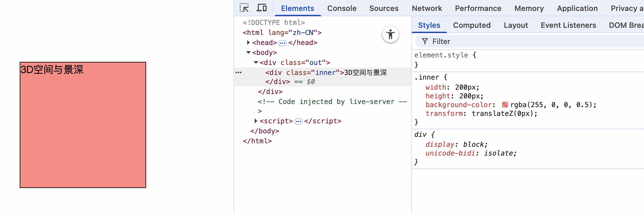The height and width of the screenshot is (213, 644).
Task: Open the background-color swatch picker
Action: pyautogui.click(x=505, y=105)
